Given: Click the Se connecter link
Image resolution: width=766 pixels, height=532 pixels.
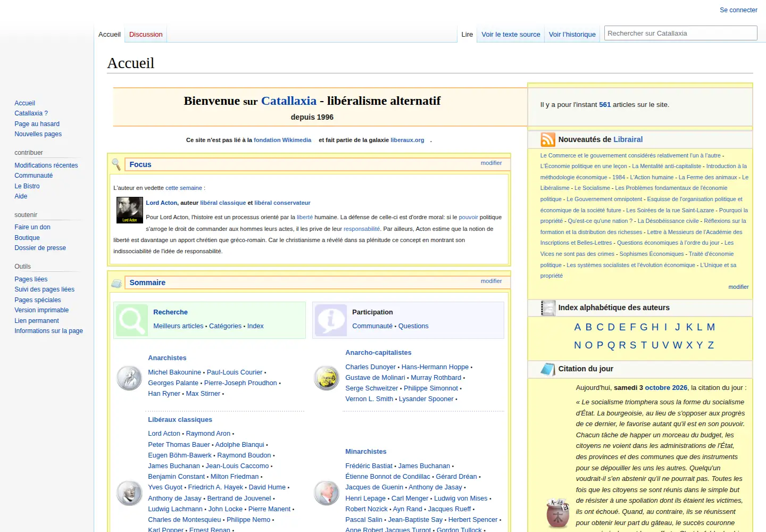Looking at the screenshot, I should pos(738,10).
